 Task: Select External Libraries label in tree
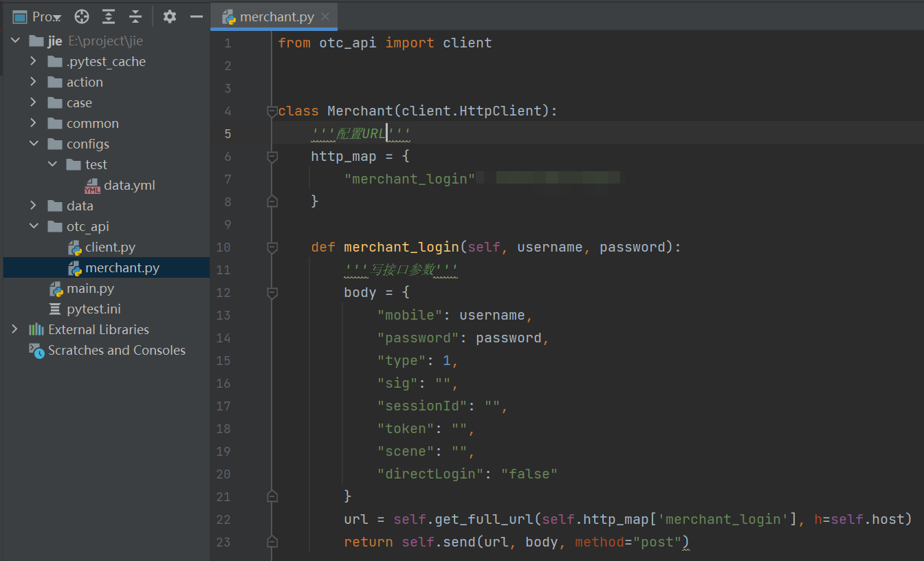coord(98,330)
